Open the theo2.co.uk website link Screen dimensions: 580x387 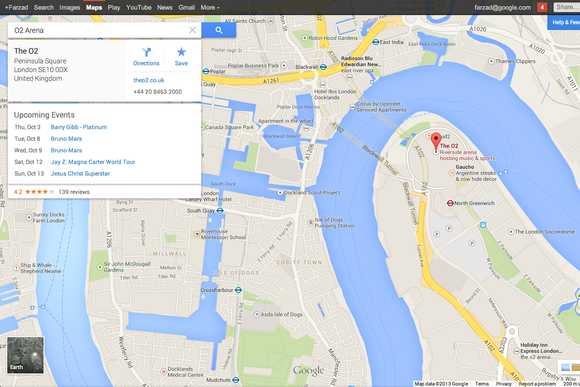pyautogui.click(x=149, y=80)
